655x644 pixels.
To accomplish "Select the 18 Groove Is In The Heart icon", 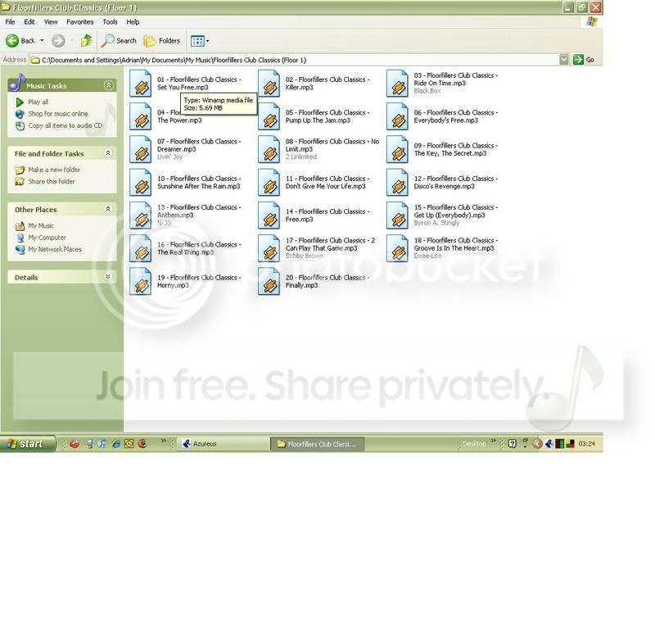I will (x=398, y=247).
